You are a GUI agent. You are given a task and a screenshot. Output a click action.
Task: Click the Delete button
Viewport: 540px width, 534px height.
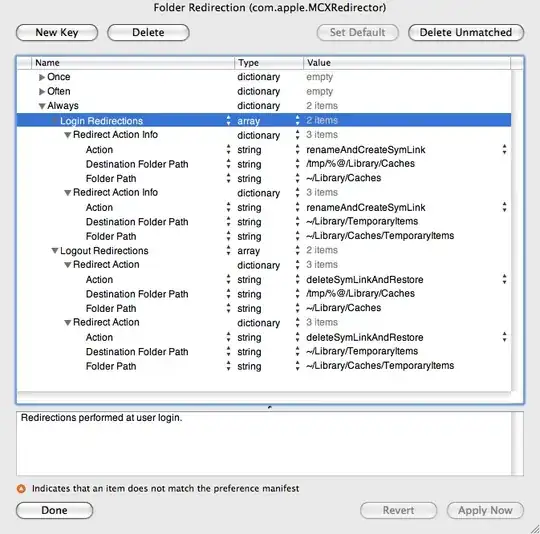(x=148, y=33)
